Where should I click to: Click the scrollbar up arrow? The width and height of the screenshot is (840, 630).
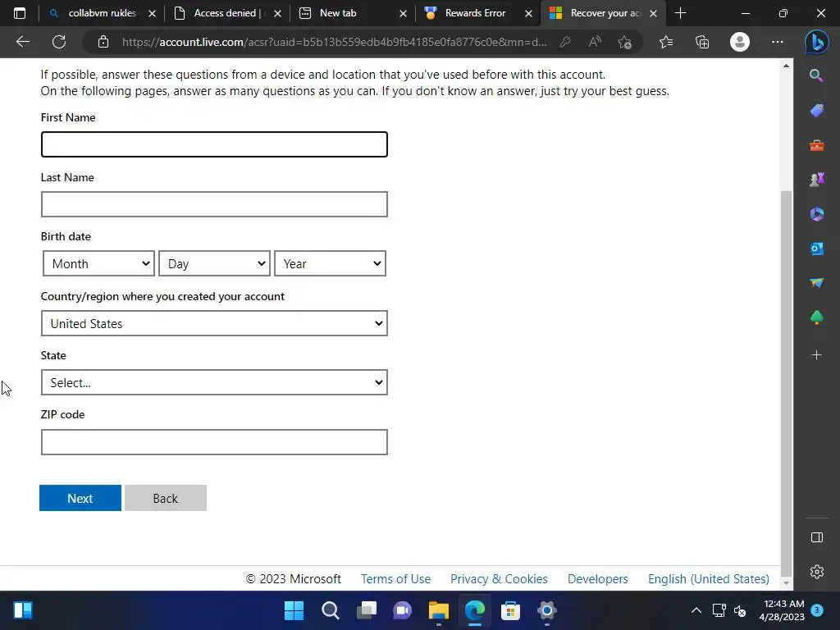tap(786, 66)
